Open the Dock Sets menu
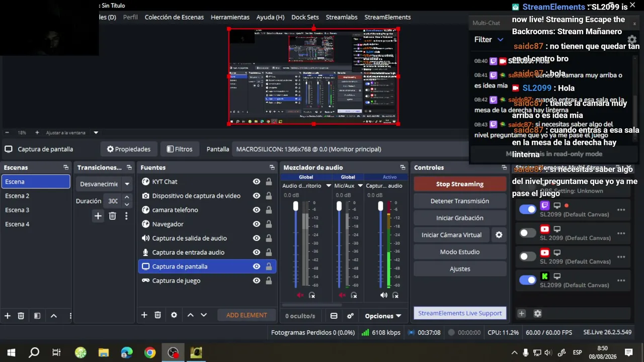Image resolution: width=644 pixels, height=362 pixels. tap(305, 17)
